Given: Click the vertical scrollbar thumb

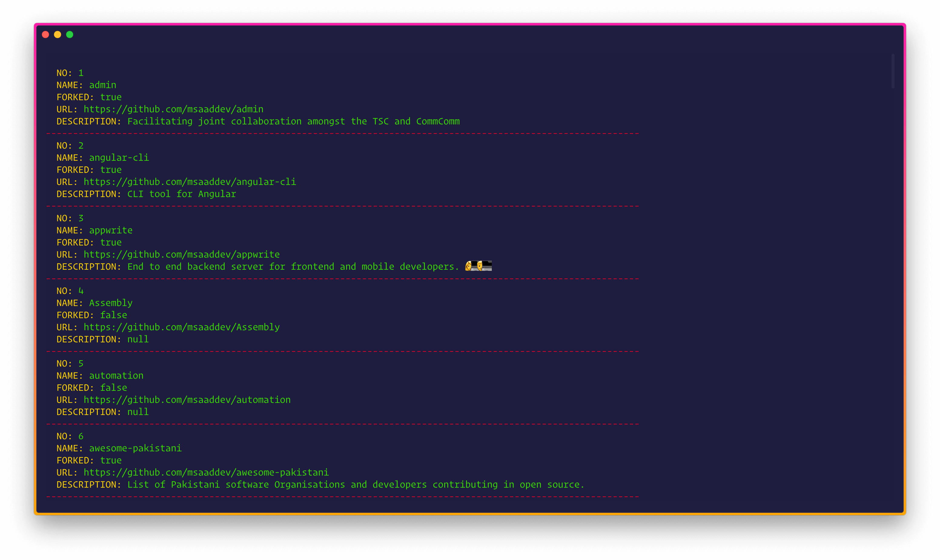Looking at the screenshot, I should click(893, 71).
